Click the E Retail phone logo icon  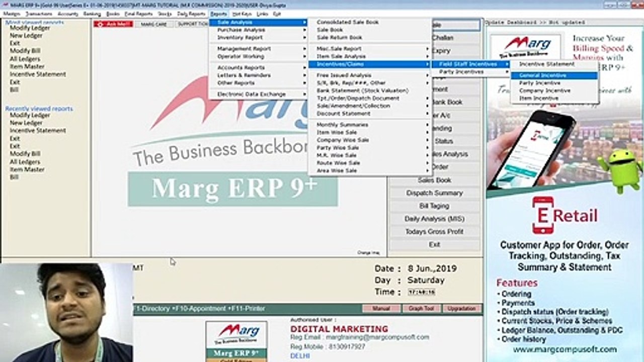(543, 215)
